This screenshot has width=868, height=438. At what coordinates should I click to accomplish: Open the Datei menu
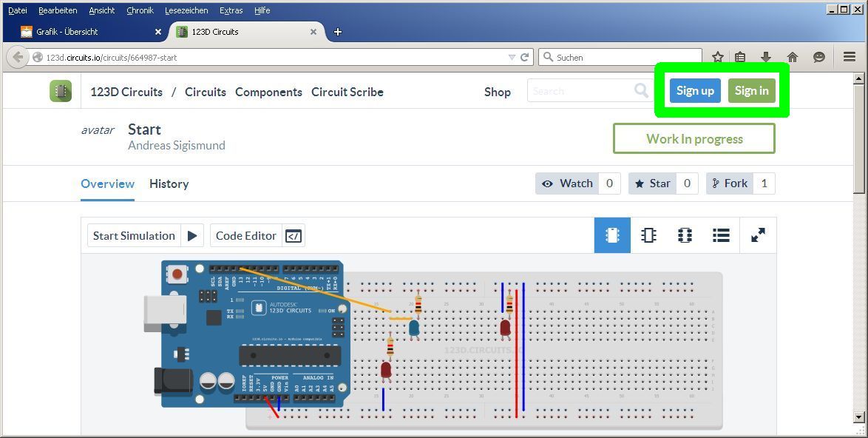(x=18, y=10)
